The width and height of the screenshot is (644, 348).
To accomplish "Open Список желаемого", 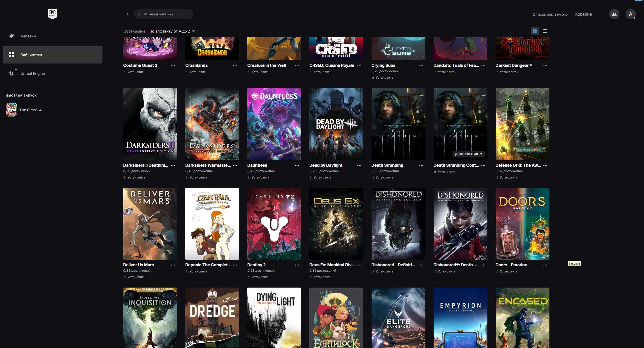I will tap(550, 14).
